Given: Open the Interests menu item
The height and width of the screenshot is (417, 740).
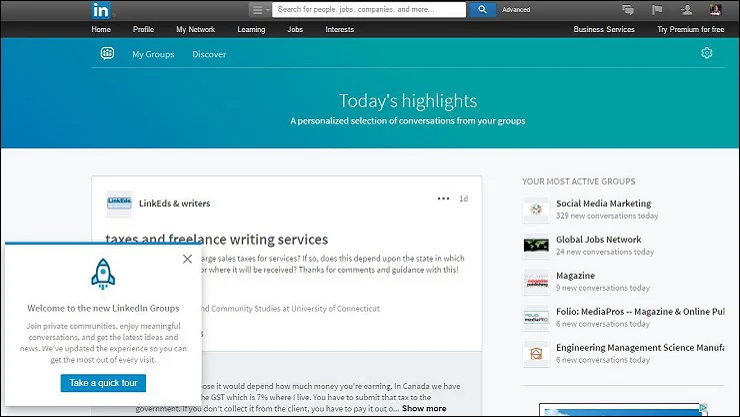Looking at the screenshot, I should 339,29.
